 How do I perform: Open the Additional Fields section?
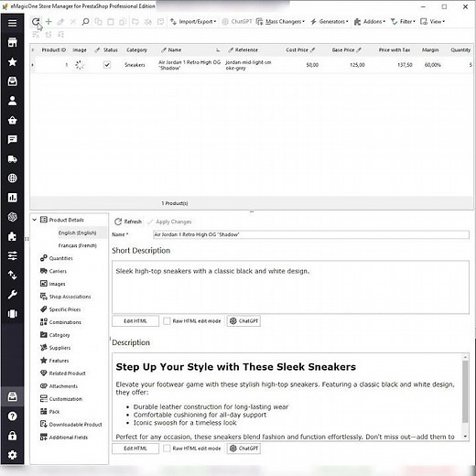coord(64,438)
